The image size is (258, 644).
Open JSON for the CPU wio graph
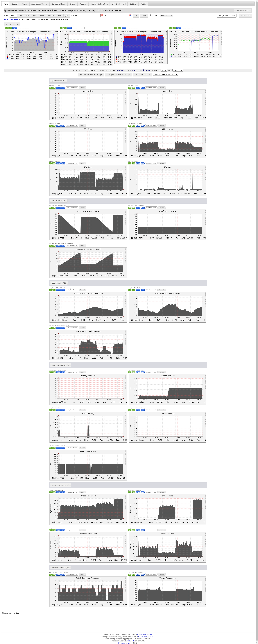pos(133,163)
